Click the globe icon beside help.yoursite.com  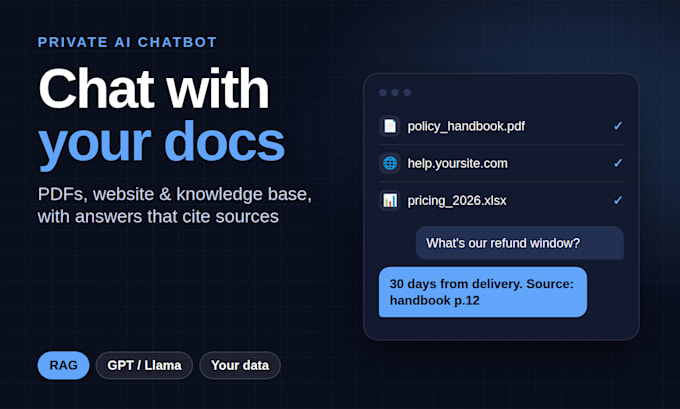(x=389, y=164)
